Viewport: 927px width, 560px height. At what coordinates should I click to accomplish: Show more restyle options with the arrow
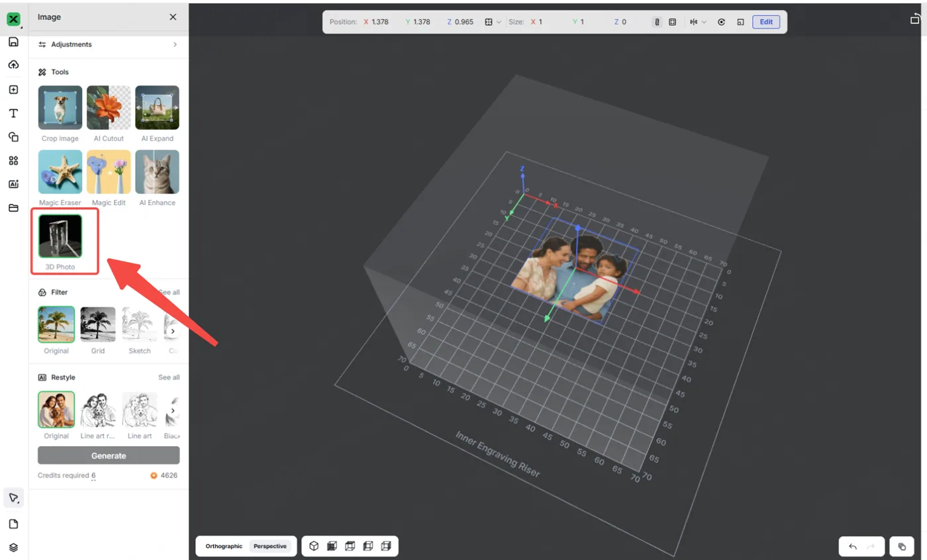click(x=173, y=410)
